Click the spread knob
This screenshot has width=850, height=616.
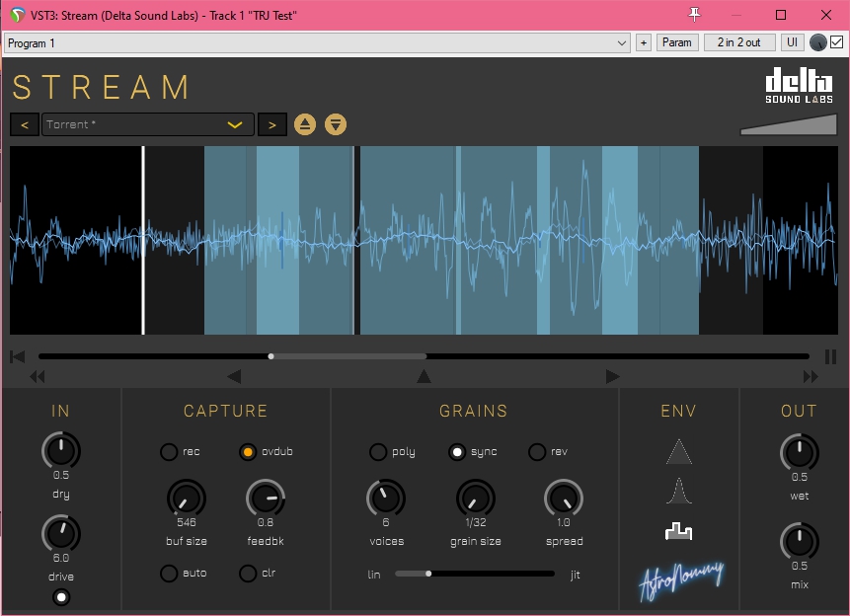point(564,498)
